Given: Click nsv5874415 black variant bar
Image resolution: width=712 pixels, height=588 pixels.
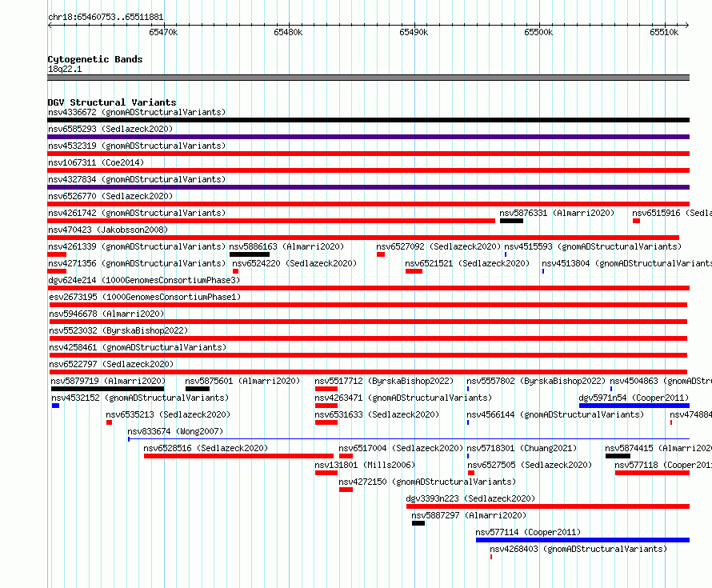Looking at the screenshot, I should coord(618,456).
